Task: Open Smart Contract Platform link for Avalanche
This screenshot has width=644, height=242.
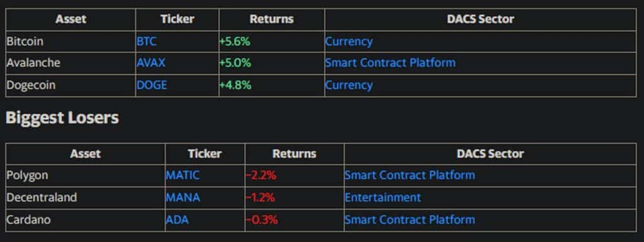Action: point(390,63)
